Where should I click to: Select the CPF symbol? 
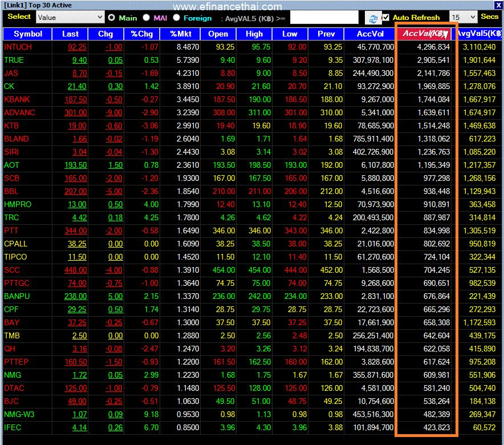11,310
